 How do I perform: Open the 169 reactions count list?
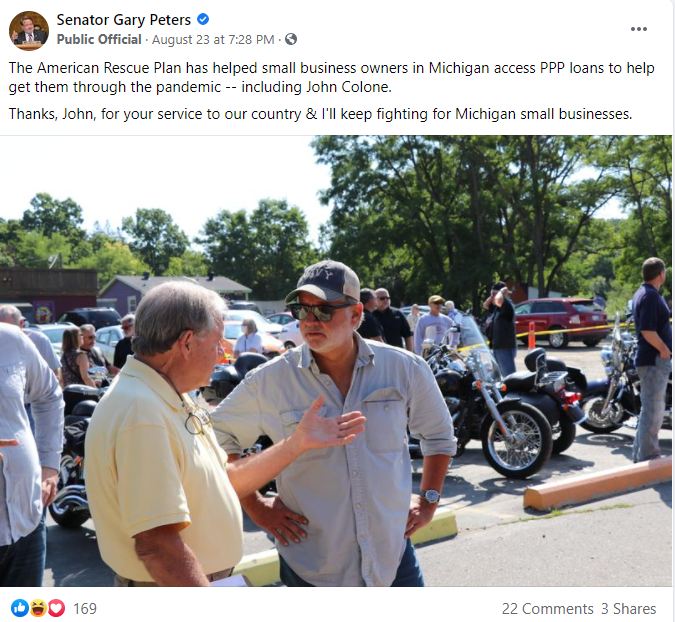tap(85, 609)
